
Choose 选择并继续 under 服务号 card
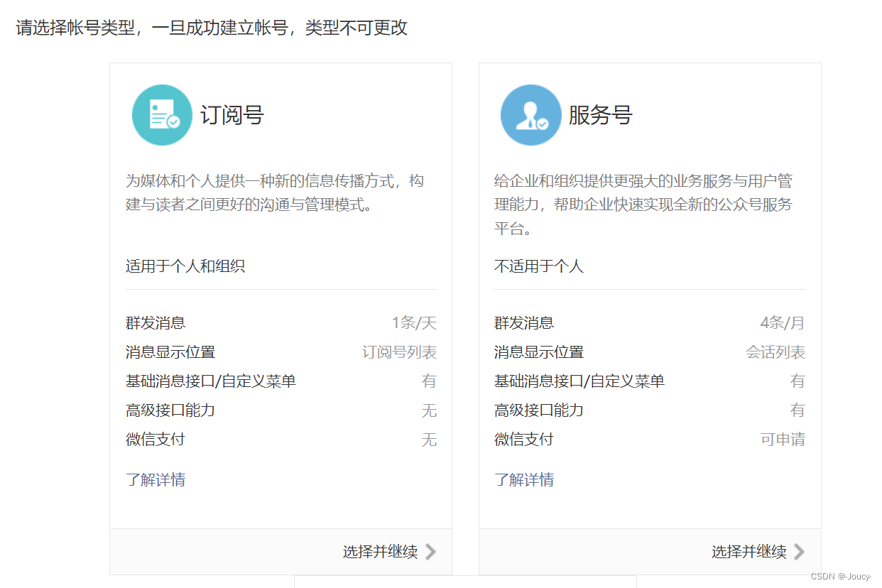click(748, 552)
